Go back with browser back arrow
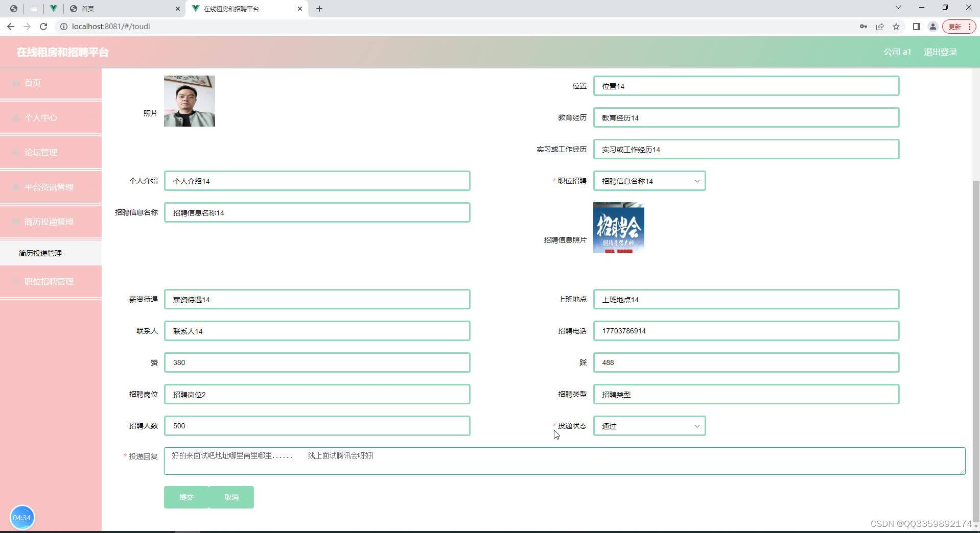The image size is (980, 533). [x=11, y=27]
